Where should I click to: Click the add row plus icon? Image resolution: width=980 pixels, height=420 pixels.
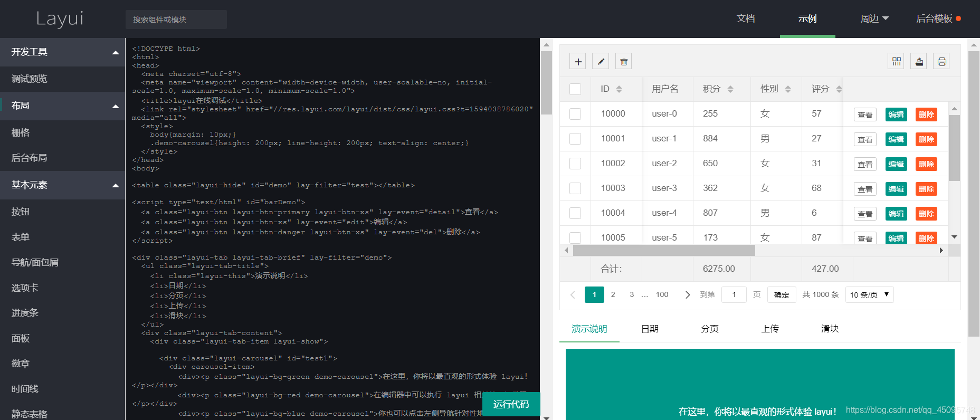pos(578,62)
